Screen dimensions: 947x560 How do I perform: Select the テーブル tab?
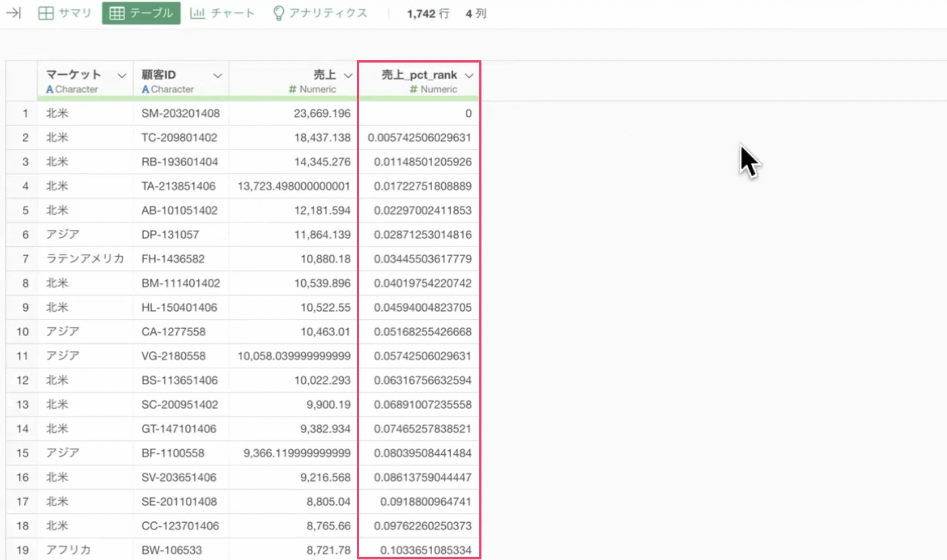pos(141,13)
